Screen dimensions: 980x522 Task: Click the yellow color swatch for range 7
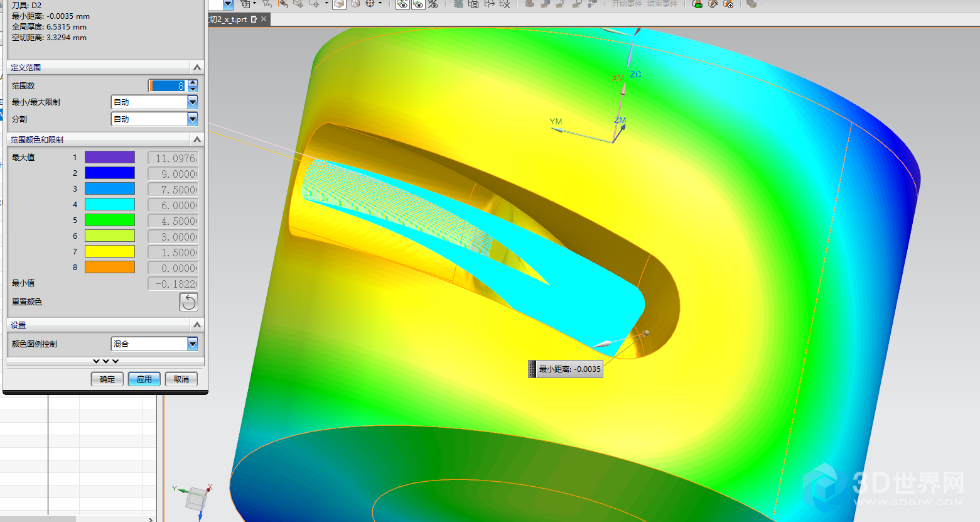(x=110, y=251)
